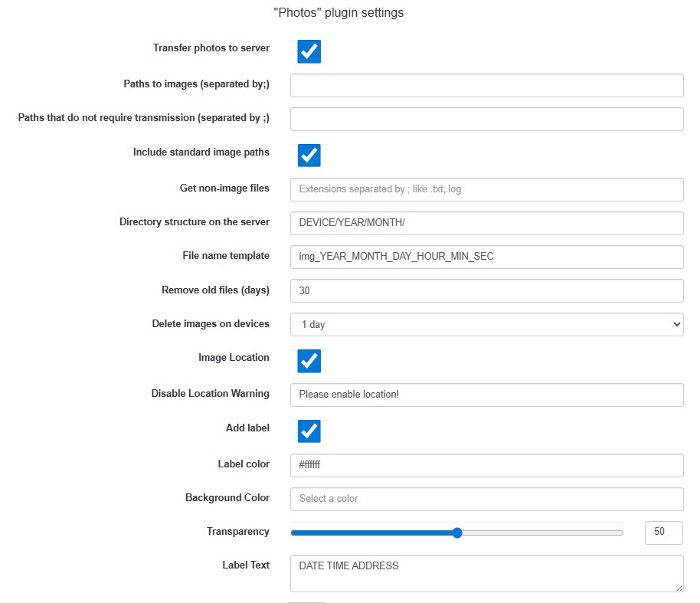Click the Transfer photos to server label
This screenshot has width=700, height=603.
pos(211,48)
